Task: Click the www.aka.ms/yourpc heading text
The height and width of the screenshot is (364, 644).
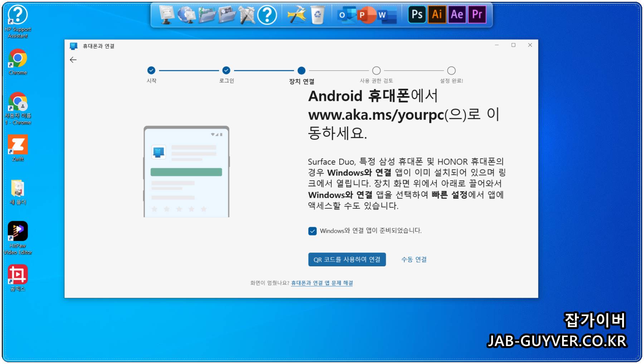Action: (376, 115)
